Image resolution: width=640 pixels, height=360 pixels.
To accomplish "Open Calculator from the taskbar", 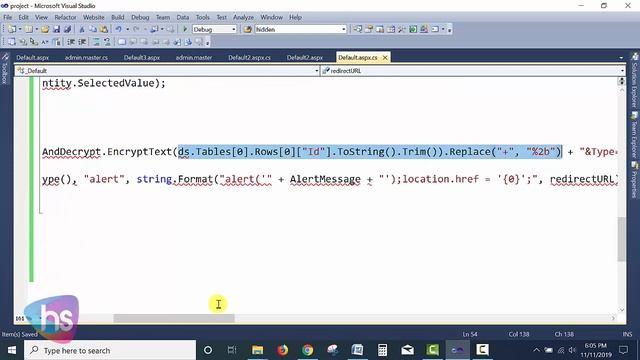I will tap(382, 350).
